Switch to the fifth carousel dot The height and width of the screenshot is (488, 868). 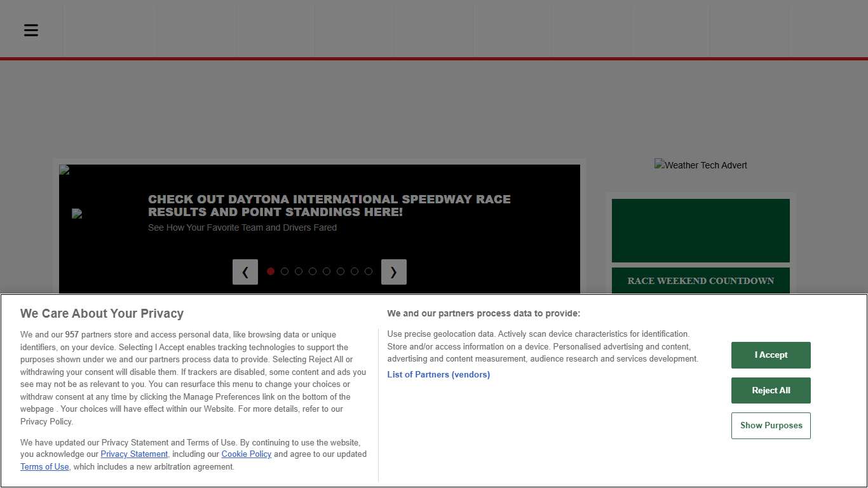pyautogui.click(x=327, y=271)
